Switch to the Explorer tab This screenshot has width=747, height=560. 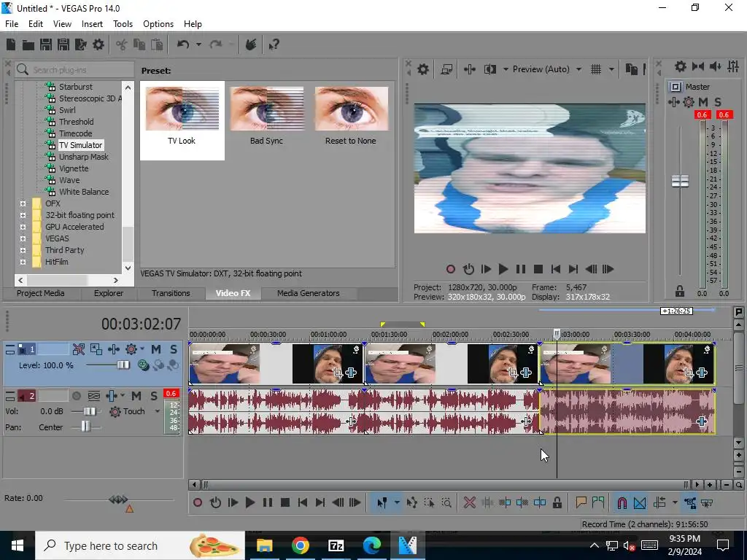108,293
